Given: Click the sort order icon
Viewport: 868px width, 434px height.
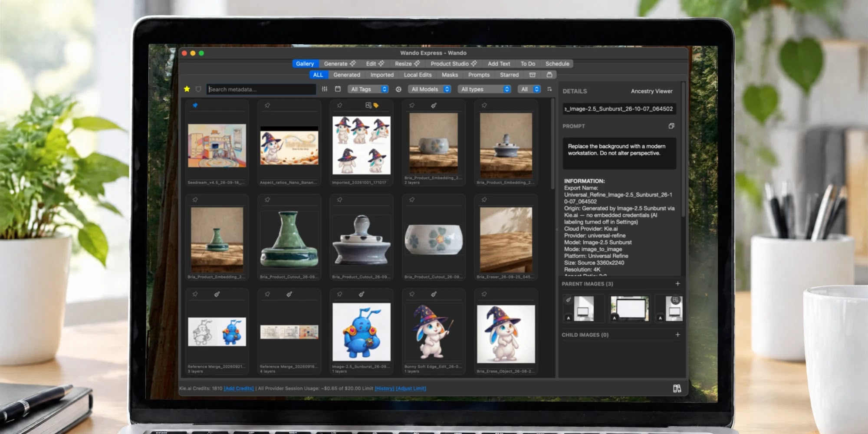Looking at the screenshot, I should [549, 89].
